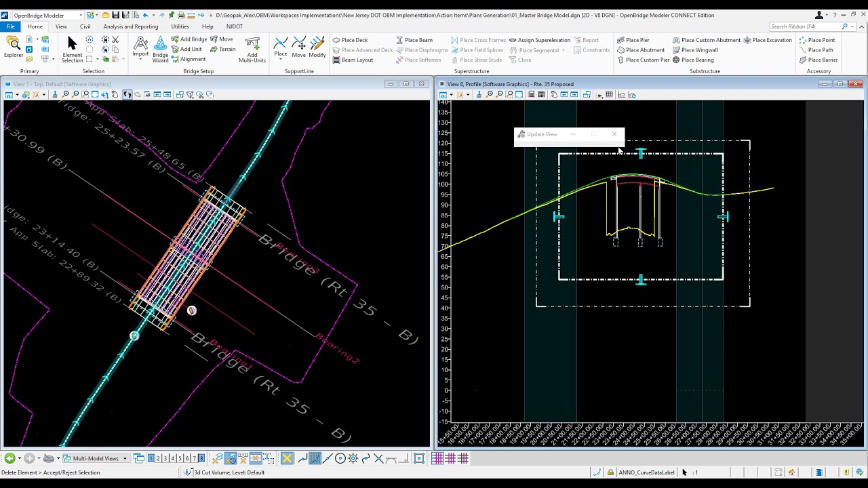This screenshot has width=868, height=488.
Task: Open the File menu tab
Action: click(11, 26)
